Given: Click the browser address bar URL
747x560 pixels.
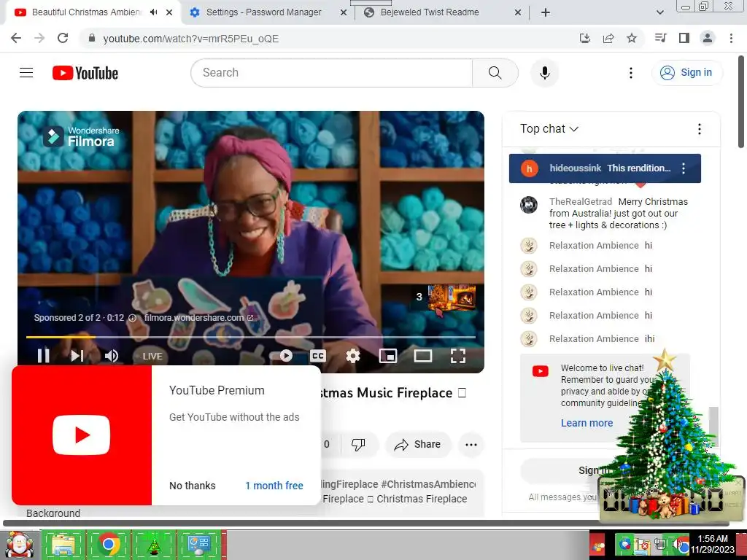Looking at the screenshot, I should tap(191, 39).
